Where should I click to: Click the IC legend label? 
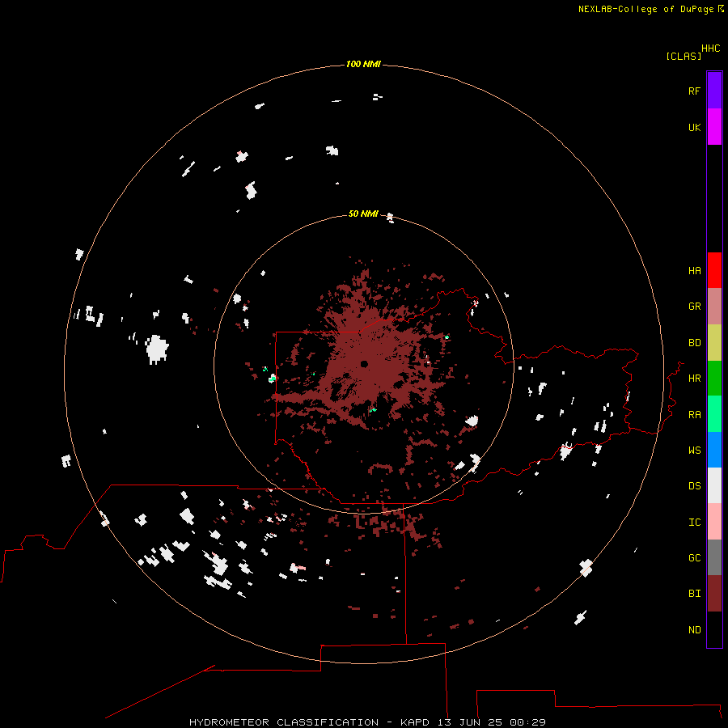[694, 523]
